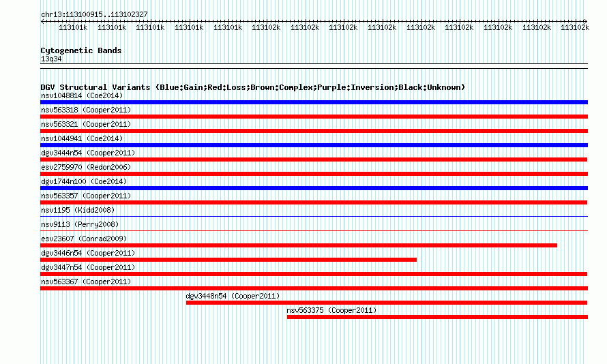Screen dimensions: 607x364
Task: Click the left arrow of the ruler
Action: 42,21
